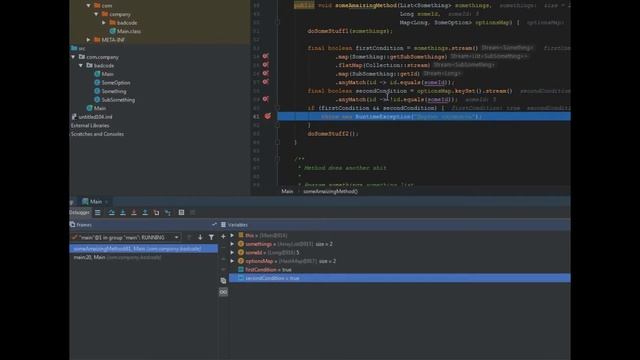
Task: Switch to the Main debug session tab
Action: pyautogui.click(x=93, y=202)
